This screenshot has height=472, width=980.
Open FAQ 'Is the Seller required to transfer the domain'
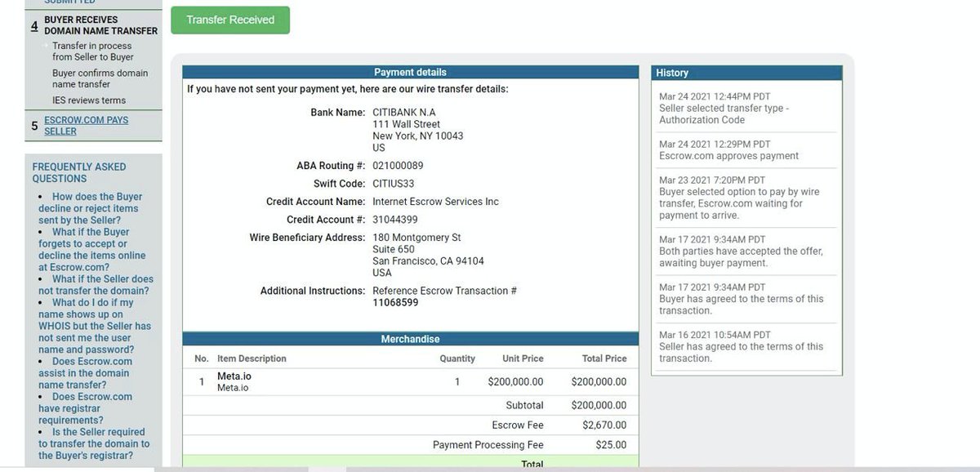(94, 443)
